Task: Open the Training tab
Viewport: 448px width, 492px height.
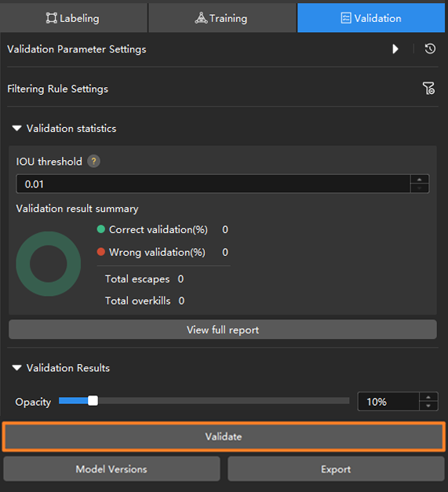Action: click(x=222, y=18)
